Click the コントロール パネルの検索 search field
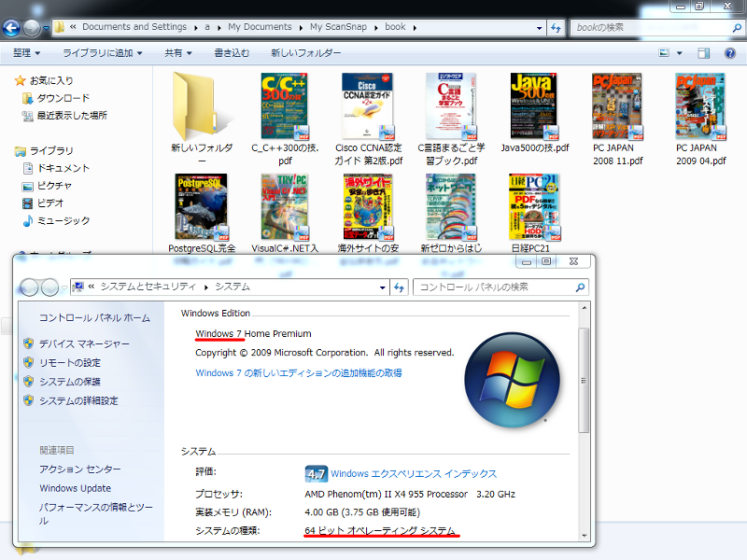Image resolution: width=747 pixels, height=560 pixels. [x=500, y=287]
